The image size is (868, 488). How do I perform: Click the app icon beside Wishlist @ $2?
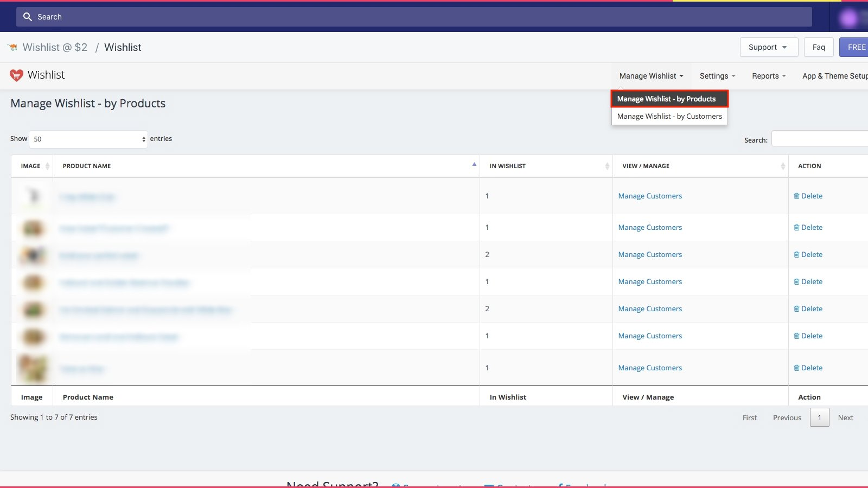point(12,48)
